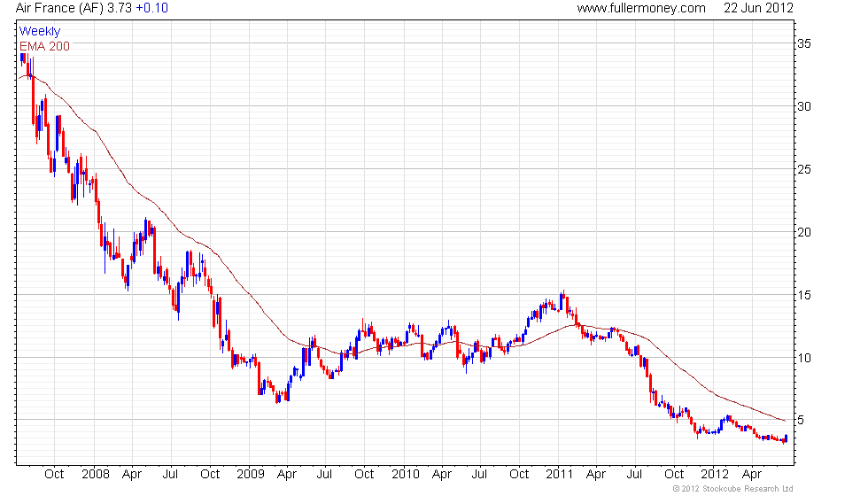Click the chart title "Air France (AF)"

(60, 8)
